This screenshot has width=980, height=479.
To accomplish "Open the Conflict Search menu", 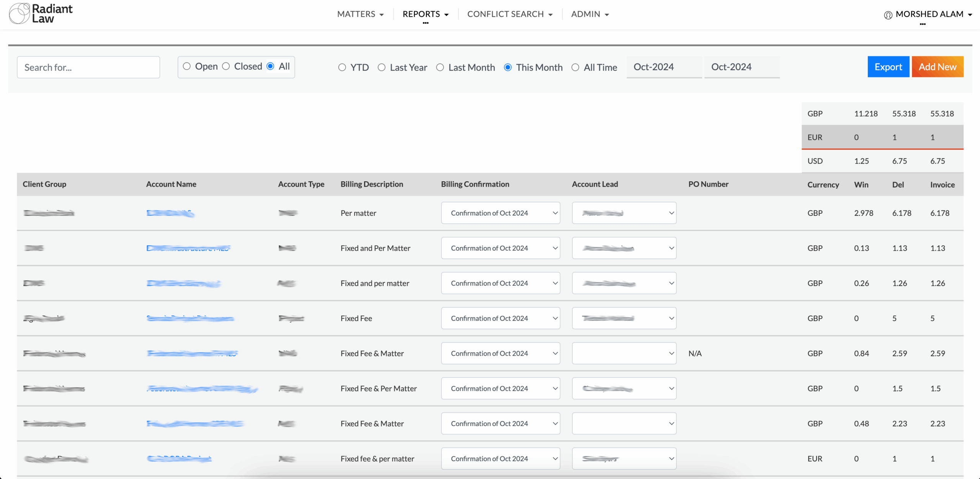I will pos(510,14).
